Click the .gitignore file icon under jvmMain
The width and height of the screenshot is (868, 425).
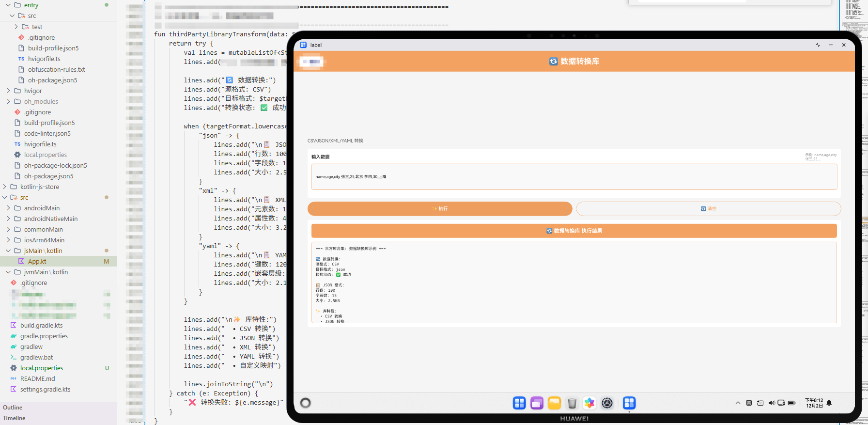click(14, 283)
